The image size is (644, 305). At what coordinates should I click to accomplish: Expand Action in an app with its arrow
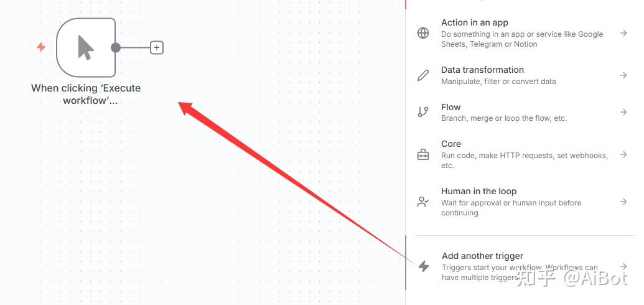pos(623,33)
